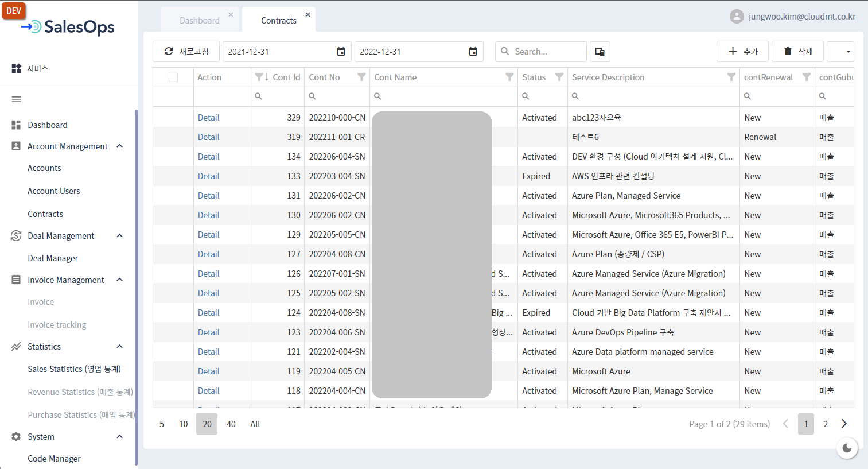Toggle the select-all header checkbox
The width and height of the screenshot is (868, 469).
tap(173, 77)
